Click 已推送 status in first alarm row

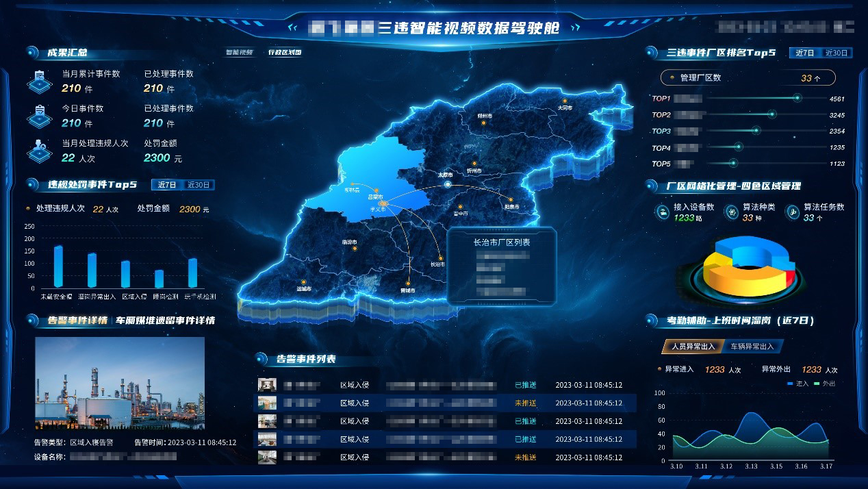pyautogui.click(x=525, y=385)
